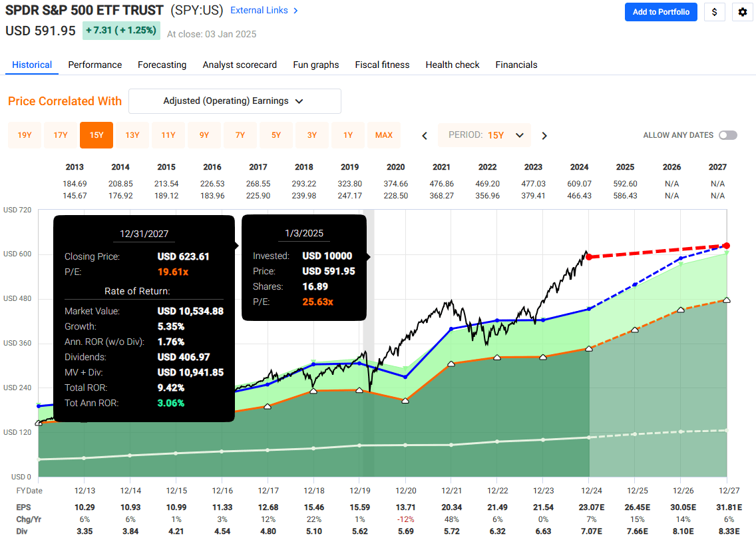Viewport: 756px width, 542px height.
Task: Select the 3Y period button
Action: [x=312, y=135]
